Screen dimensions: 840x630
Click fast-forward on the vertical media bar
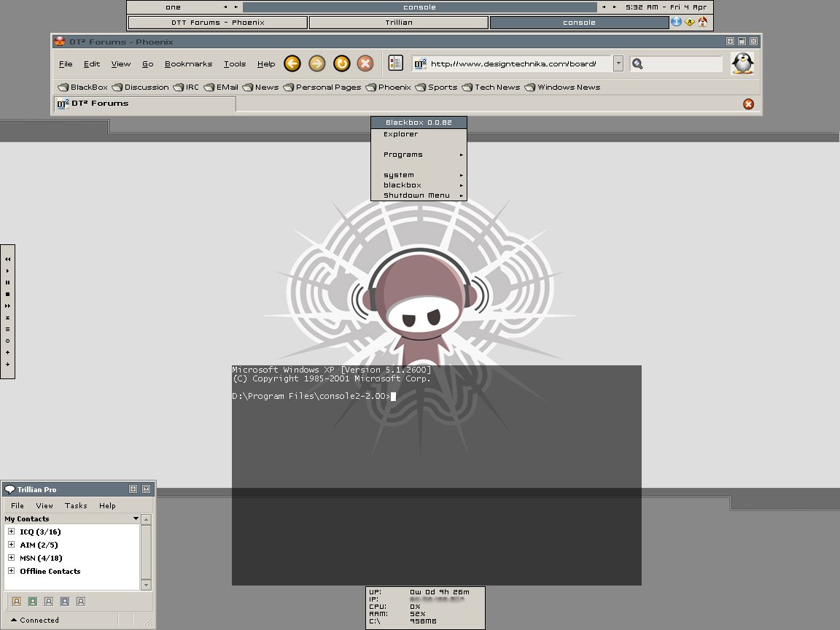click(x=7, y=306)
